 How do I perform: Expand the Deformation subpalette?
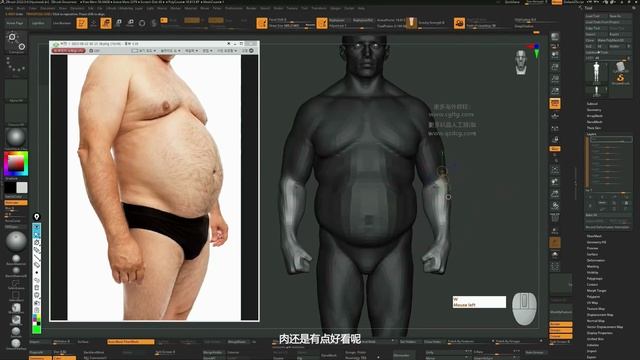click(x=596, y=260)
